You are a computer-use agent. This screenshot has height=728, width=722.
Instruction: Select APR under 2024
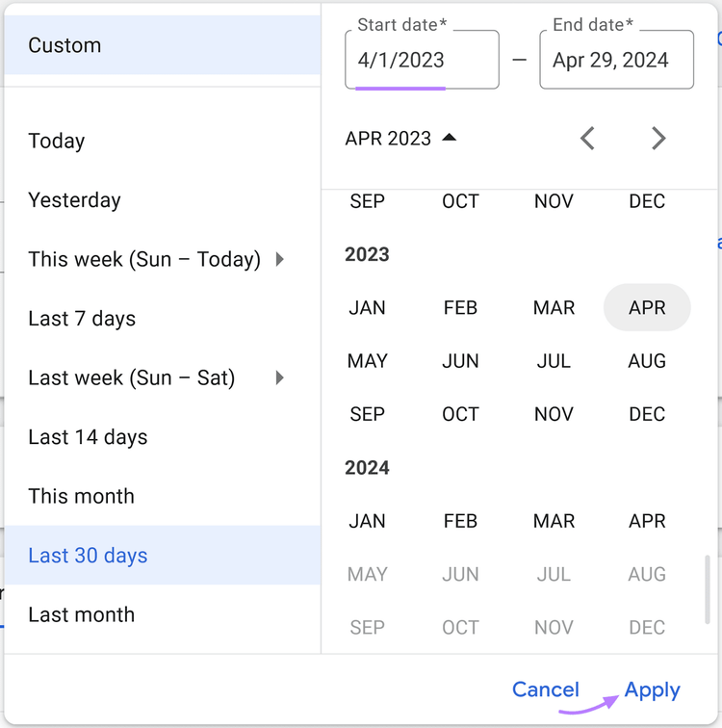pyautogui.click(x=647, y=521)
